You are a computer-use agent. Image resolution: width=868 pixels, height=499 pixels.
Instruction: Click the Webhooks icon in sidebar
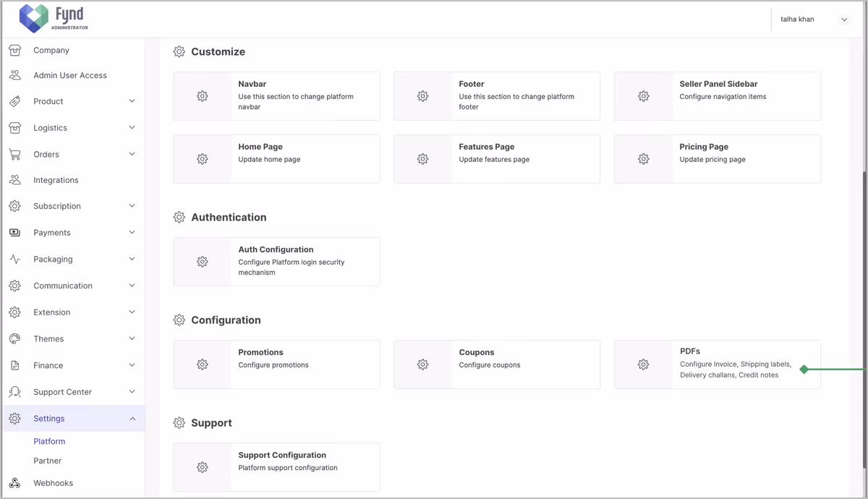pyautogui.click(x=14, y=483)
